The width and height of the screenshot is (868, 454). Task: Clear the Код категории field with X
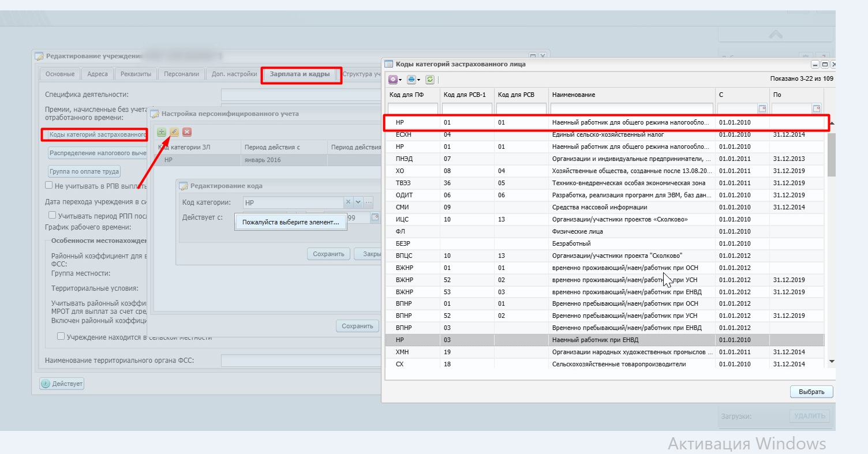348,202
